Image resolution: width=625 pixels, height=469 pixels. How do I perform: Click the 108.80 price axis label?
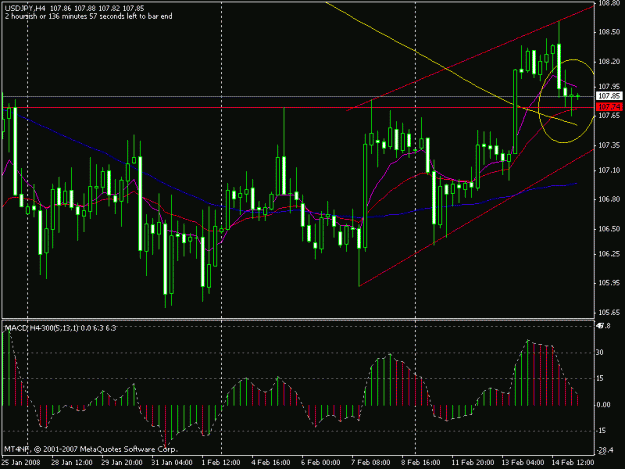609,4
